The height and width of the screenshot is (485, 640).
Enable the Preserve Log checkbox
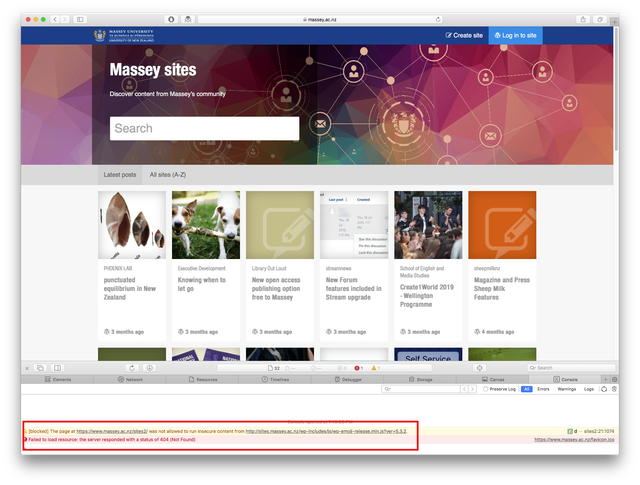[485, 389]
